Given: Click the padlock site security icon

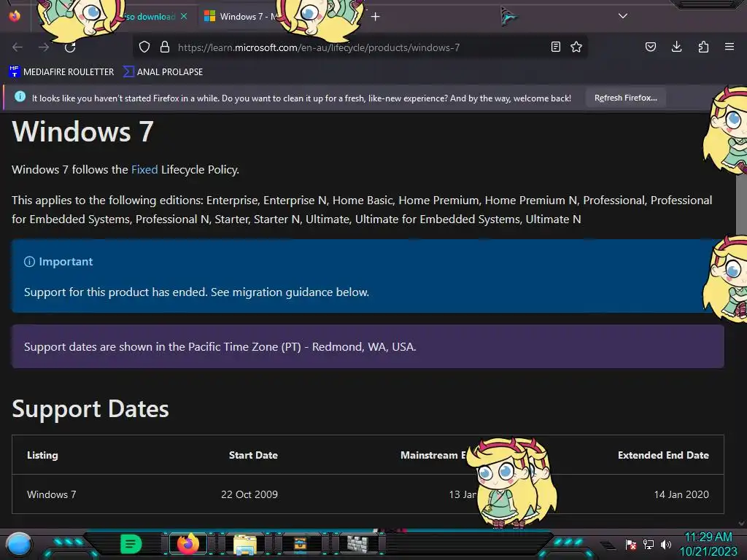Looking at the screenshot, I should (165, 47).
